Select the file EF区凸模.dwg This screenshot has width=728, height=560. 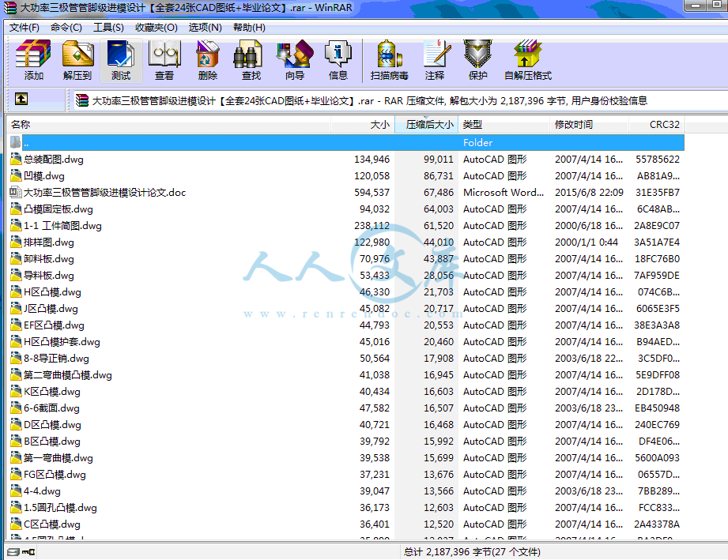(x=55, y=325)
